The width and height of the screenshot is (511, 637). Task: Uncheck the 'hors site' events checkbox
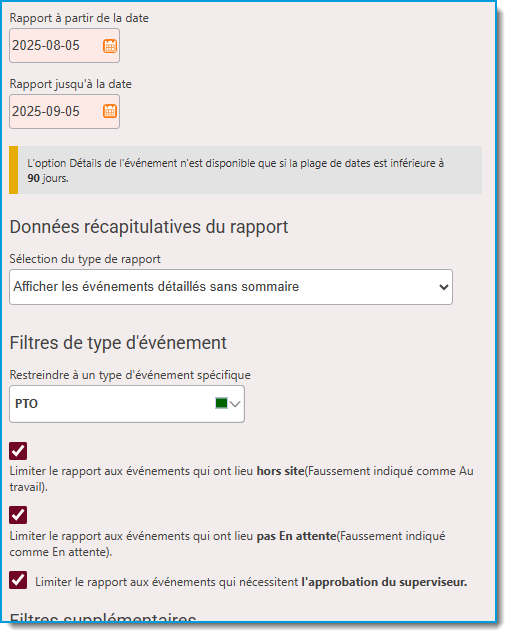tap(18, 452)
